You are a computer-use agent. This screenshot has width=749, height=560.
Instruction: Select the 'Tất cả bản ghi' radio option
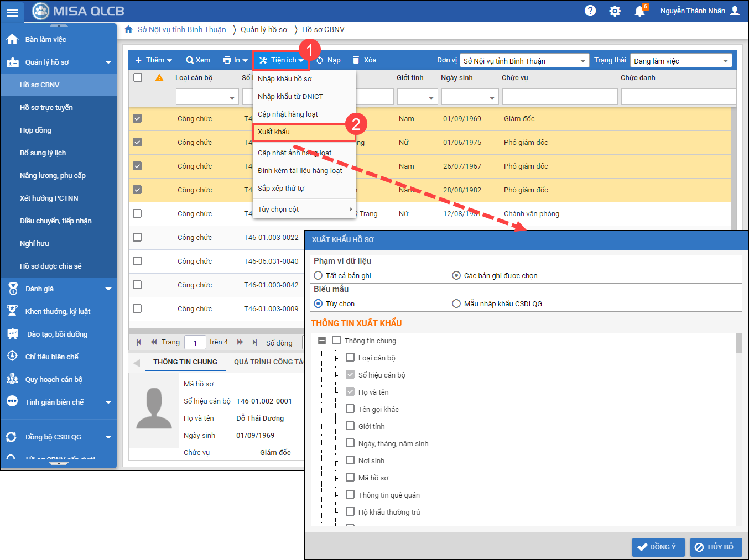pyautogui.click(x=318, y=275)
